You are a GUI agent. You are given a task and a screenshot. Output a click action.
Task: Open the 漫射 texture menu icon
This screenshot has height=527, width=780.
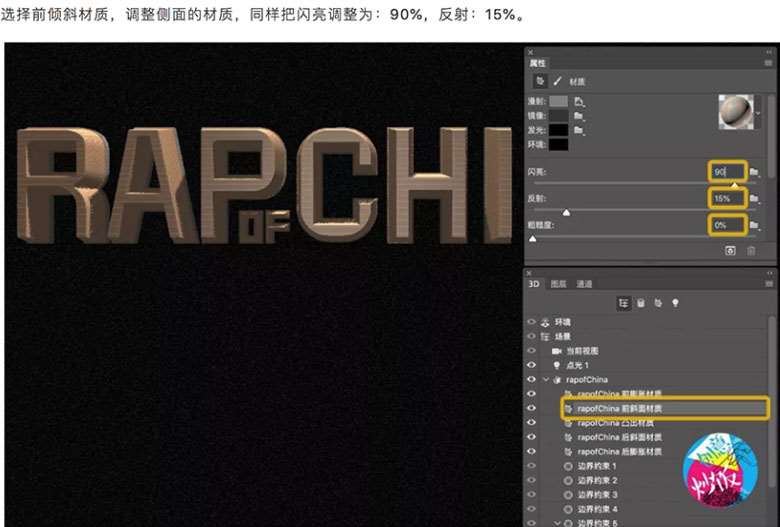pyautogui.click(x=579, y=102)
